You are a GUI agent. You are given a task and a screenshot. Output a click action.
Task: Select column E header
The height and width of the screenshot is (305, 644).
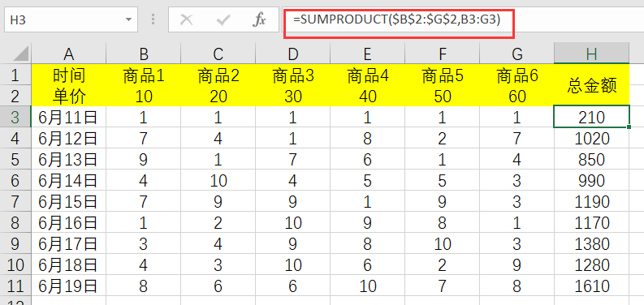tap(368, 54)
